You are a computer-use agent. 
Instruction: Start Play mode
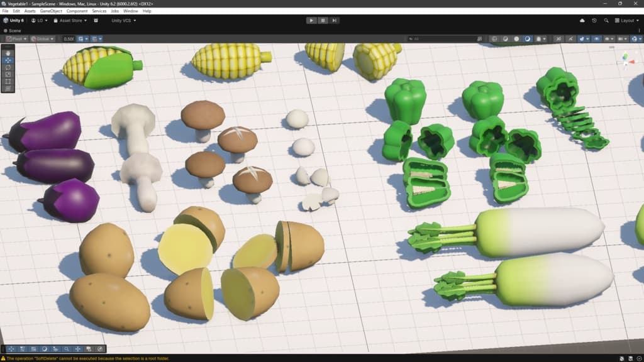click(311, 21)
